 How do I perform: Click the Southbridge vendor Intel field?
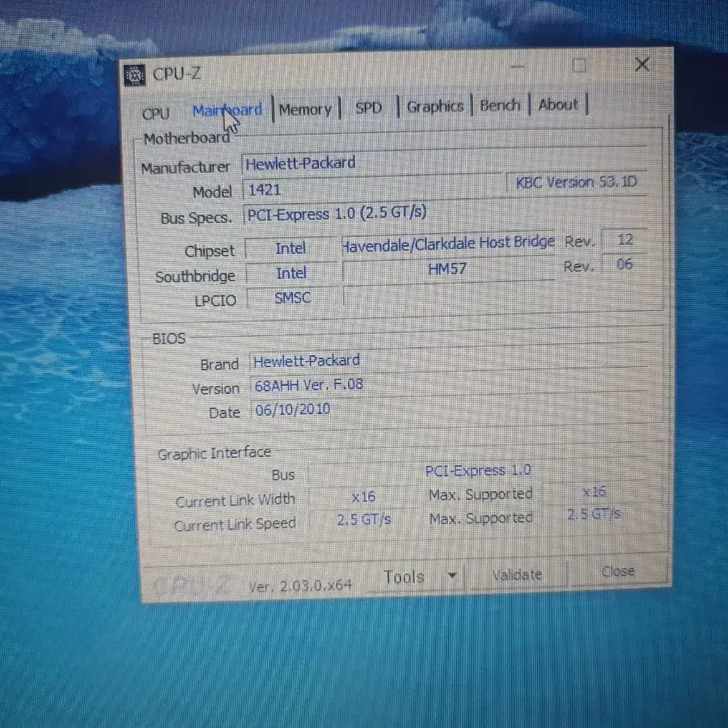click(x=291, y=273)
